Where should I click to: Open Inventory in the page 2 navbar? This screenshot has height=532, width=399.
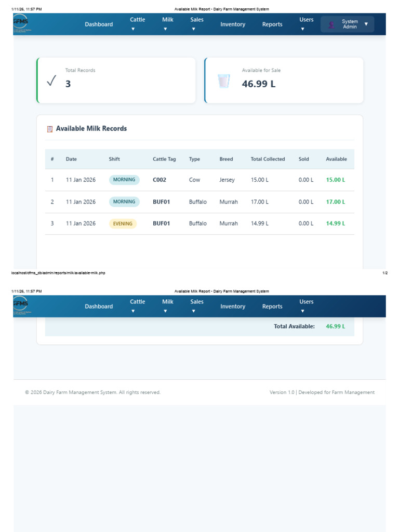click(233, 307)
